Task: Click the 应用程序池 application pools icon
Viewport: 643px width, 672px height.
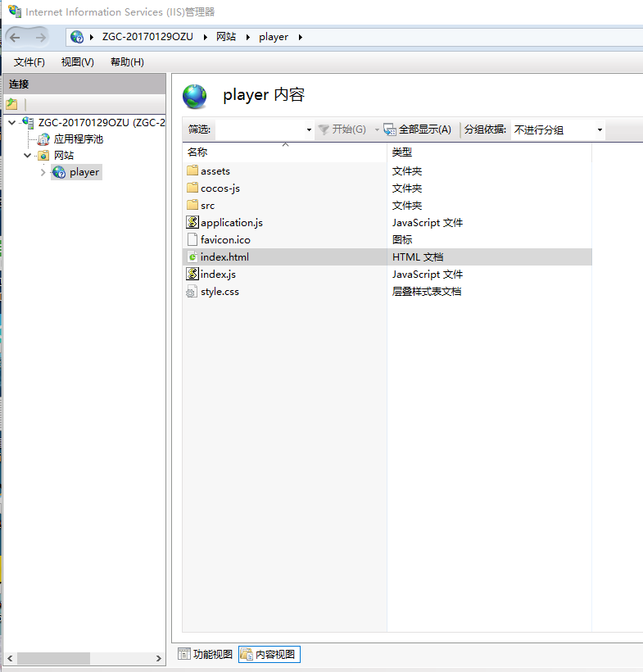Action: [43, 139]
